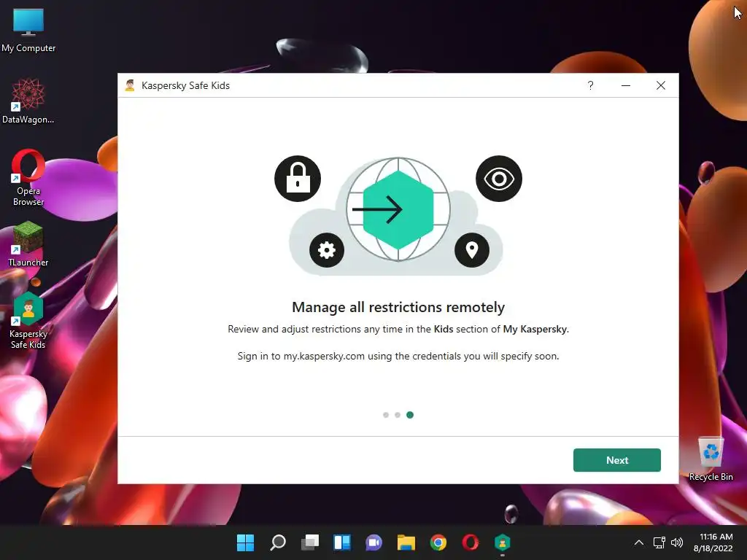Click Kaspersky Safe Kids taskbar icon
This screenshot has width=747, height=560.
(x=502, y=542)
